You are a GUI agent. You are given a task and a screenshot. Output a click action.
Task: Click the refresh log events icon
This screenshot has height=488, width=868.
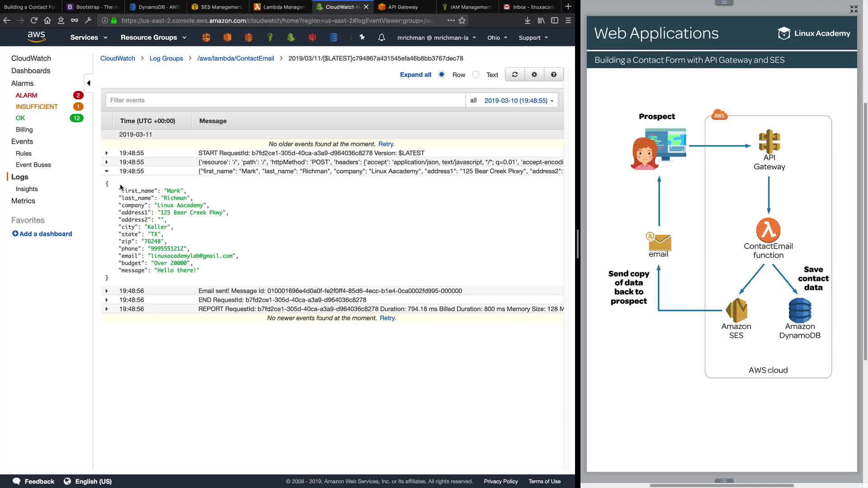pyautogui.click(x=514, y=75)
